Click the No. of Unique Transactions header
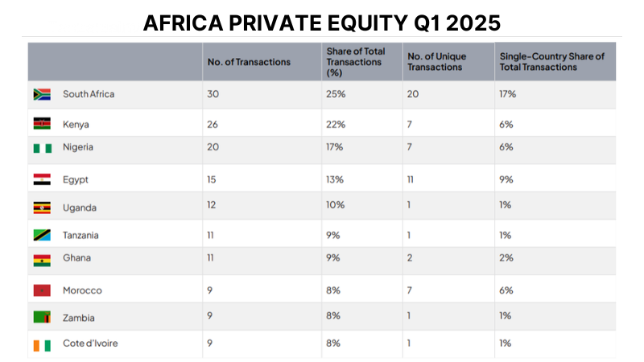The width and height of the screenshot is (644, 362). (x=437, y=62)
